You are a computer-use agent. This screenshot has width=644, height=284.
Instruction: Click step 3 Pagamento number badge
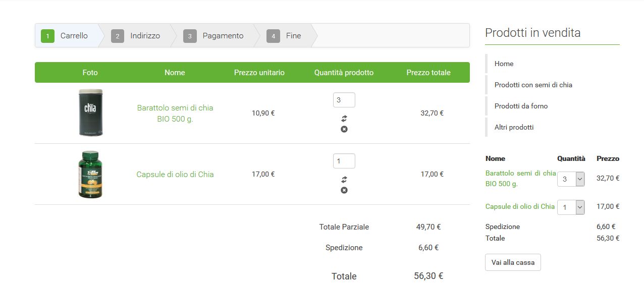(190, 36)
